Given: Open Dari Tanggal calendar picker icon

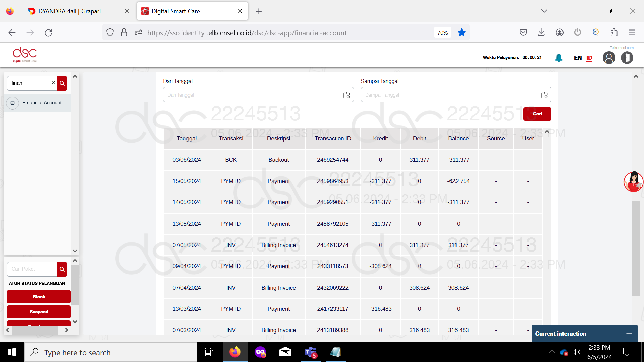Looking at the screenshot, I should pos(346,95).
